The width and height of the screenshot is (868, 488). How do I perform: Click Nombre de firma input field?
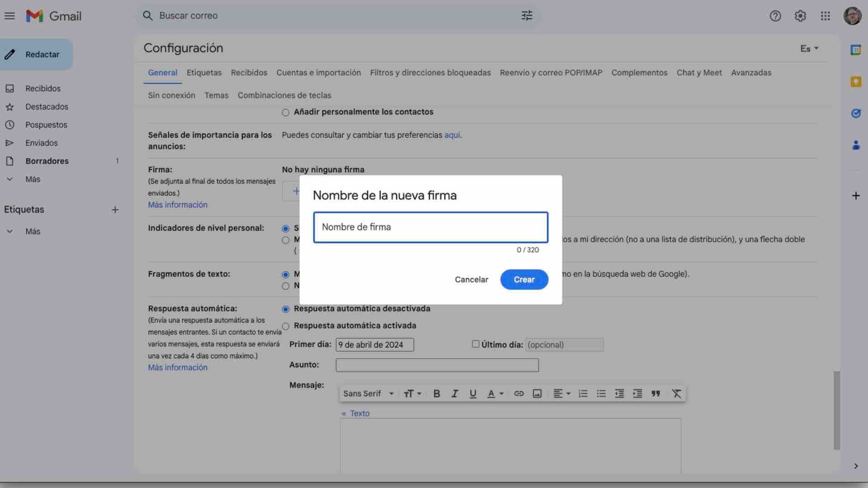click(x=430, y=227)
